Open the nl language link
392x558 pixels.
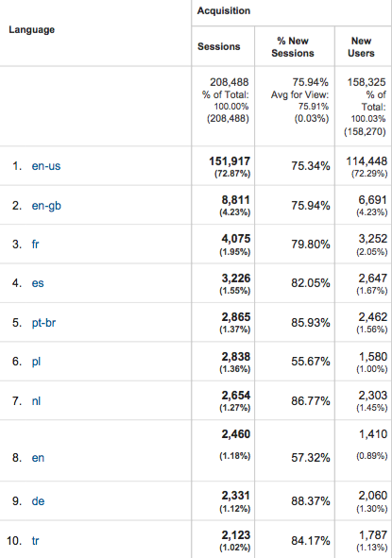36,401
